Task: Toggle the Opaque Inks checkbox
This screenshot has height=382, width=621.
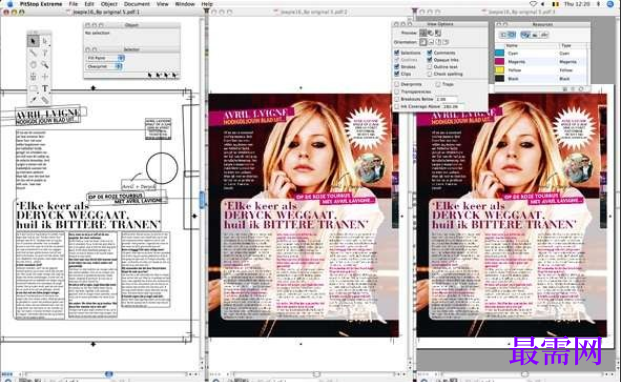Action: coord(429,60)
